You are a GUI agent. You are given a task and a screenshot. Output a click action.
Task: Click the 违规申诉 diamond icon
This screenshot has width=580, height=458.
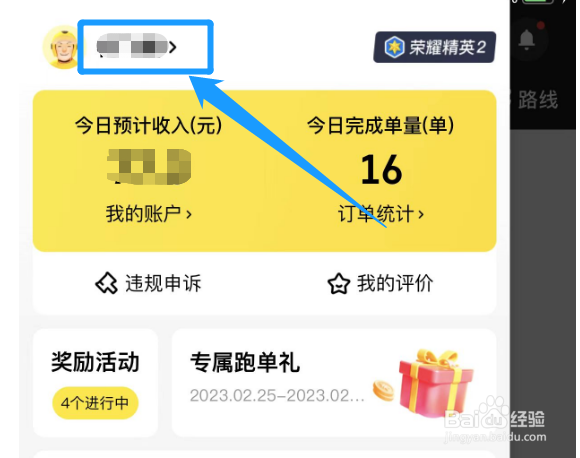(x=107, y=284)
